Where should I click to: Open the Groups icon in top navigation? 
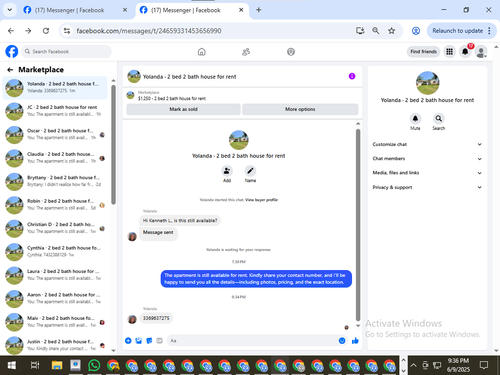point(291,52)
